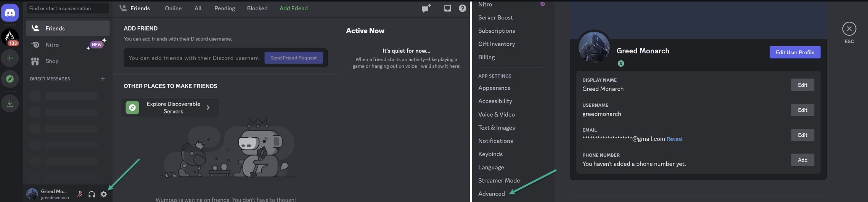Open the Inbox icon
This screenshot has height=202, width=868.
448,8
